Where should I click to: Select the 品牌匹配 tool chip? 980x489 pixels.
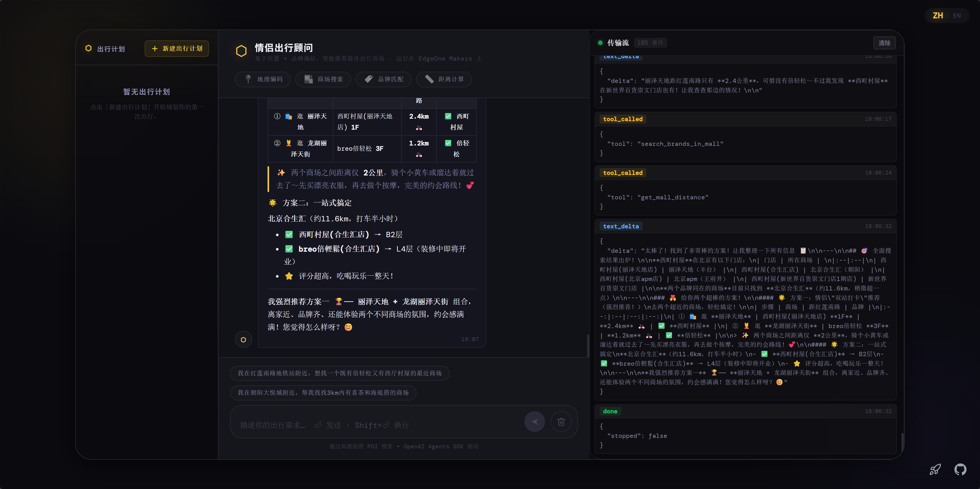[384, 79]
